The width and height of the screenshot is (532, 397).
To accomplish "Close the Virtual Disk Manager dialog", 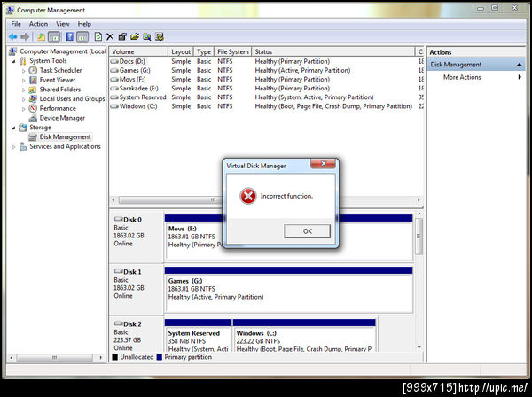I will (x=324, y=164).
